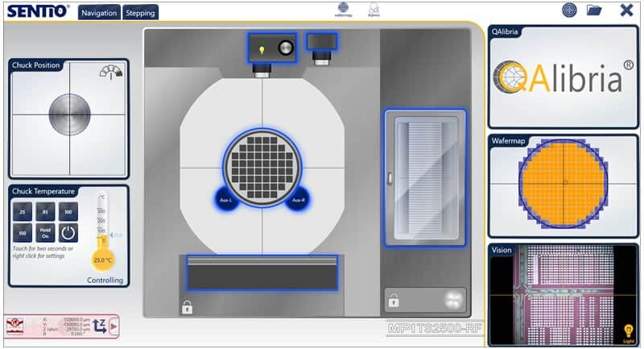Click the Admin user icon in the top bar
This screenshot has width=644, height=349.
374,10
